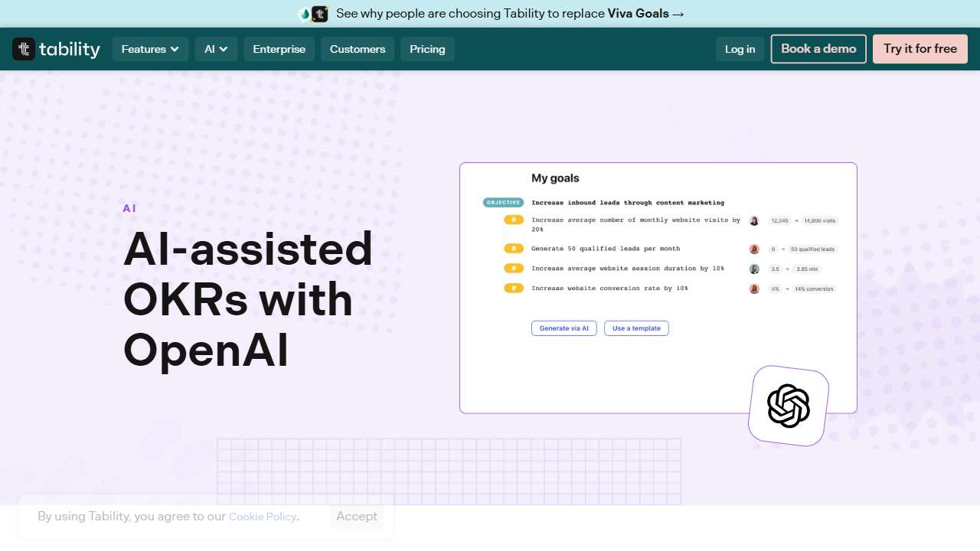Click yellow hash badge beside session duration goal
The image size is (980, 551).
click(x=514, y=269)
